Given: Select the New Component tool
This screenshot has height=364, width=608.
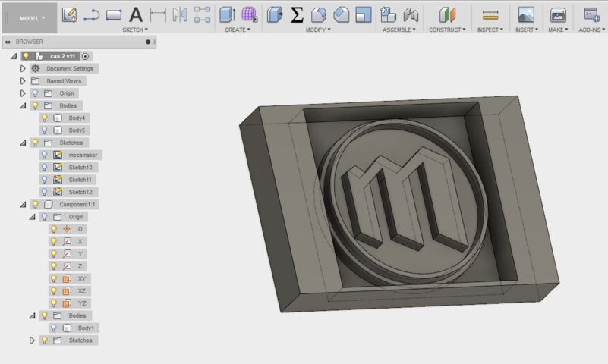Looking at the screenshot, I should pos(388,15).
